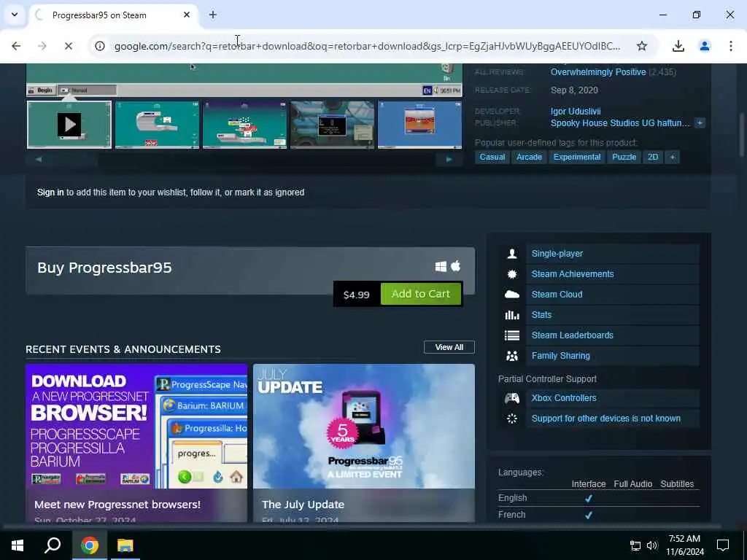Close the Progressbar95 on Steam tab
The height and width of the screenshot is (560, 747).
click(187, 15)
